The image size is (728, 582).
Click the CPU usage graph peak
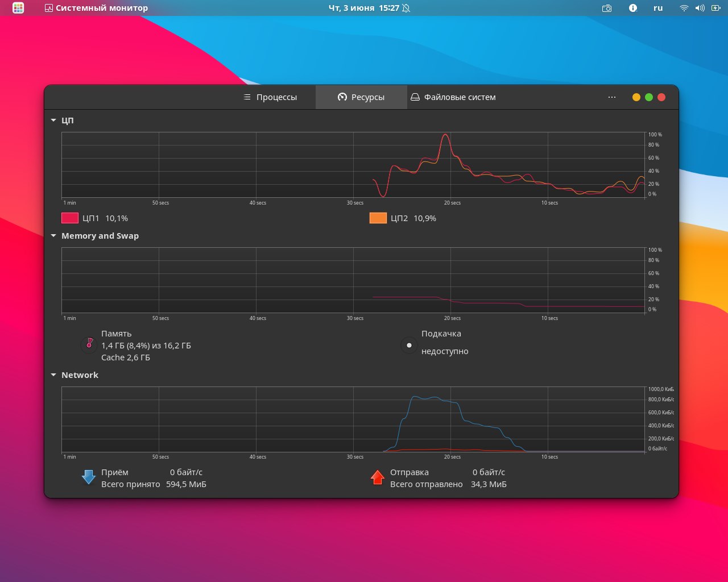pyautogui.click(x=446, y=136)
